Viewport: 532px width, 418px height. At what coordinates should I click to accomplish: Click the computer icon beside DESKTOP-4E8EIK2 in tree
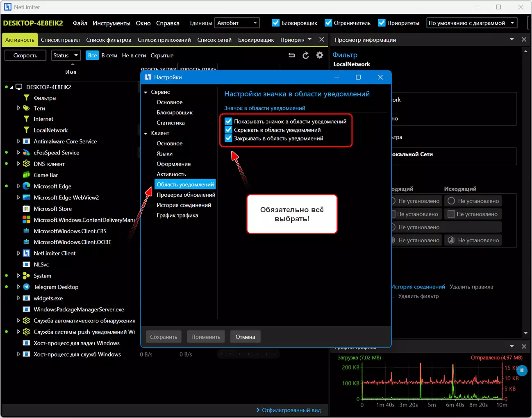point(19,87)
